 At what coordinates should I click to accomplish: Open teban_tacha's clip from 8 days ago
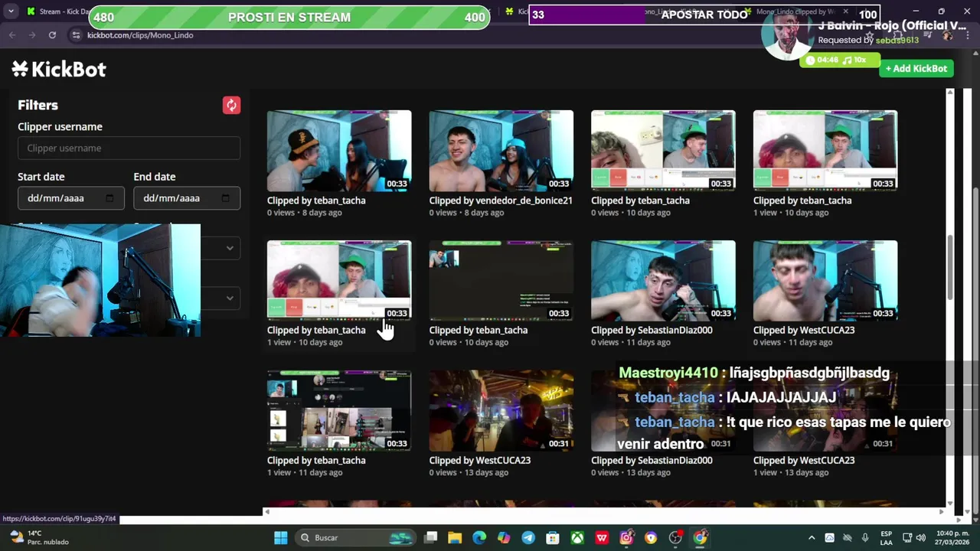tap(339, 150)
